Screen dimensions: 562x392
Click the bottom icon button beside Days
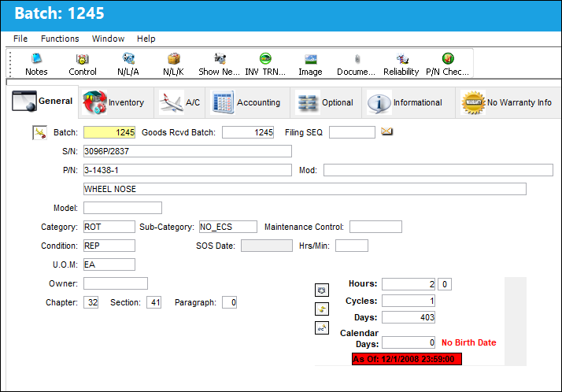coord(322,327)
